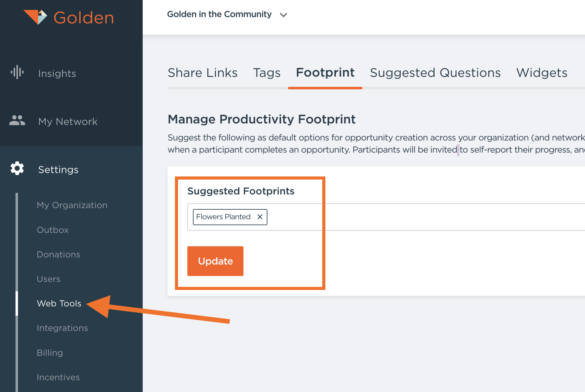
Task: Click the My Network people icon
Action: pyautogui.click(x=17, y=120)
